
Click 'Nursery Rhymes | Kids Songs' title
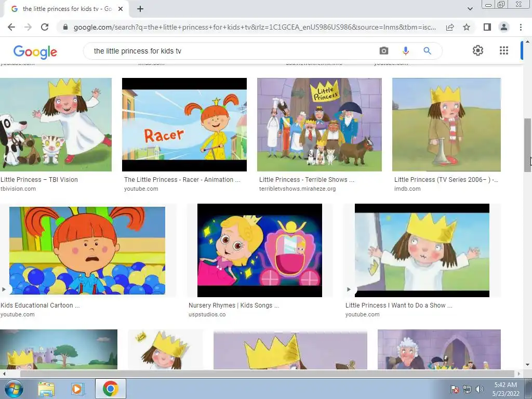tap(233, 305)
